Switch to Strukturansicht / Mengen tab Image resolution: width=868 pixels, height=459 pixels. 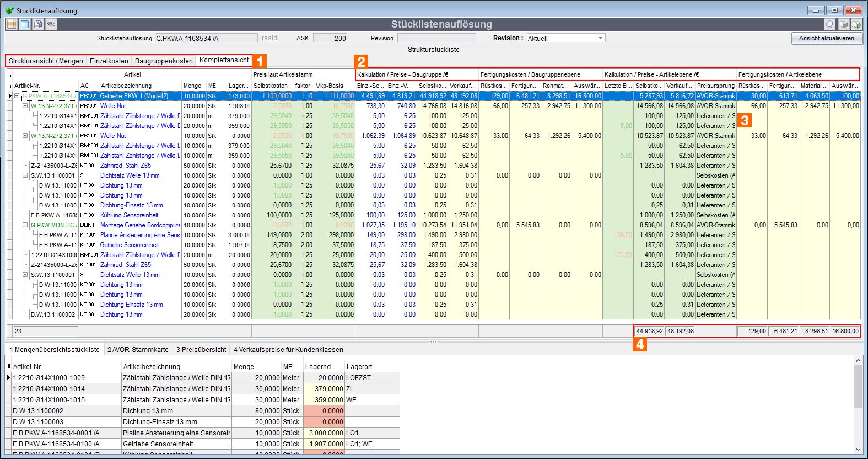pyautogui.click(x=46, y=61)
